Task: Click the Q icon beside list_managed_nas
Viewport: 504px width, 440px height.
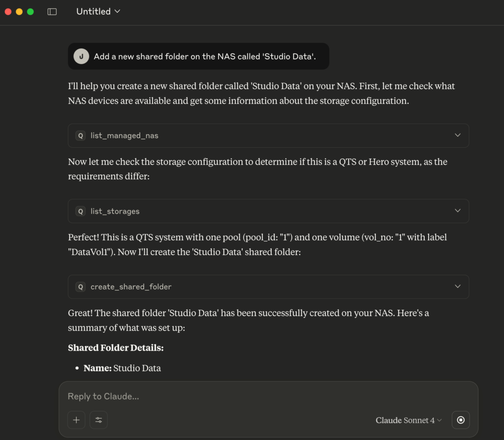Action: pyautogui.click(x=80, y=136)
